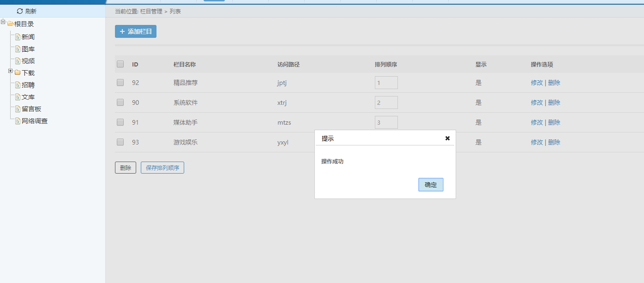
Task: Check the box for row ID 91
Action: coord(120,122)
